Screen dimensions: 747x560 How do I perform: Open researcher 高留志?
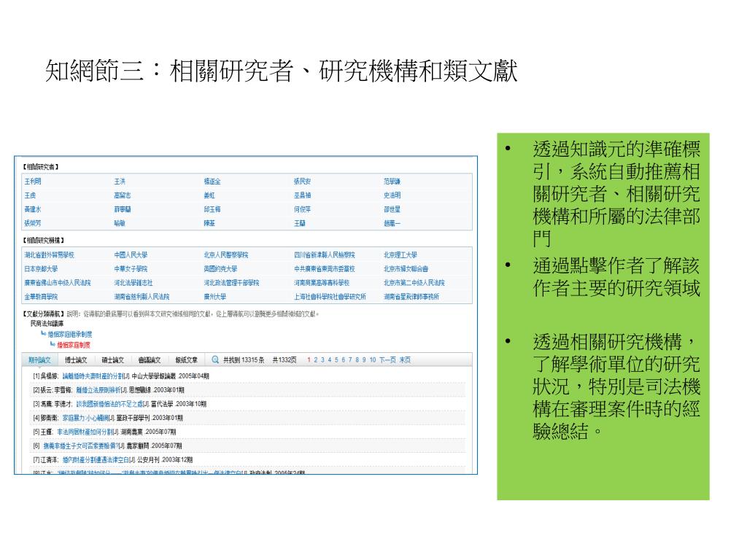coord(123,195)
